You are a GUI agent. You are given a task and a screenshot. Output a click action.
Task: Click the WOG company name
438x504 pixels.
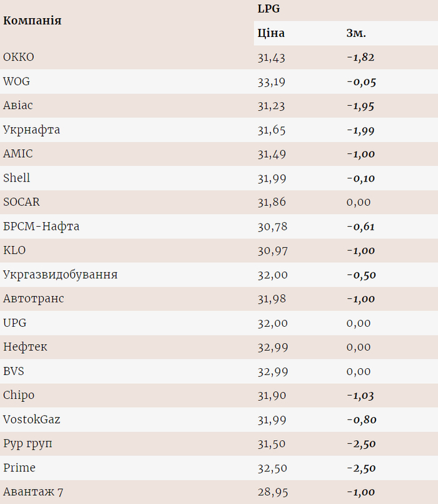click(16, 81)
